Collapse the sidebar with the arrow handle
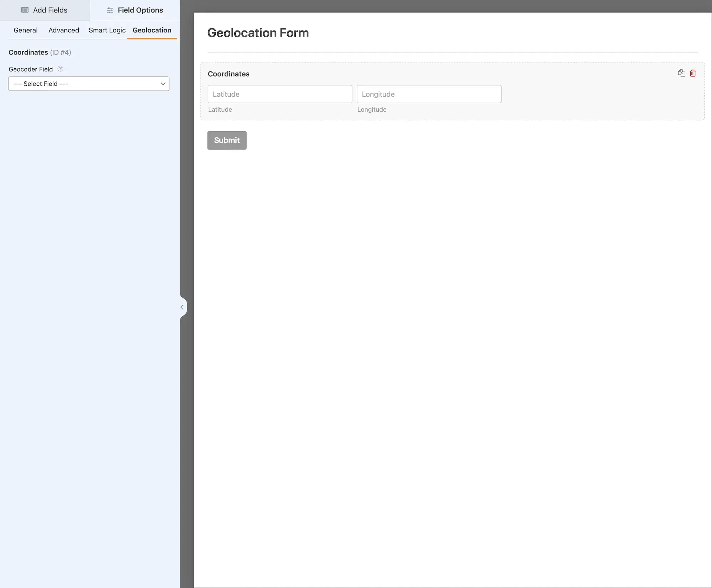The width and height of the screenshot is (712, 588). 182,307
